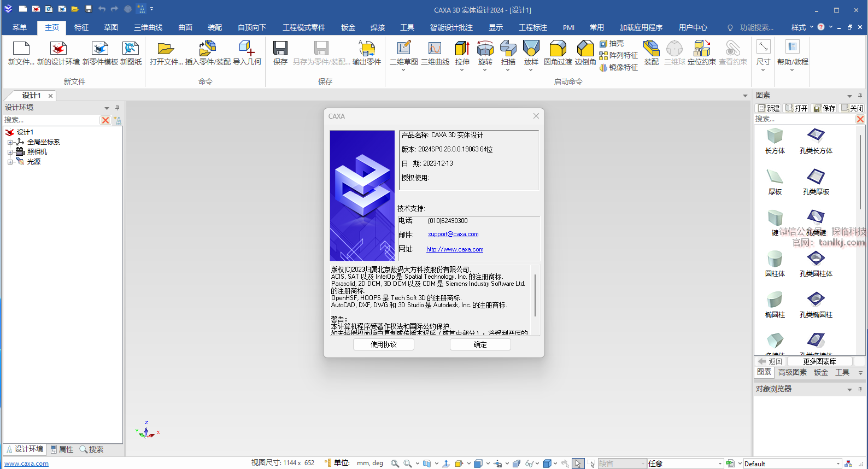Viewport: 868px width, 469px height.
Task: Expand the 照相机 tree node
Action: [10, 152]
